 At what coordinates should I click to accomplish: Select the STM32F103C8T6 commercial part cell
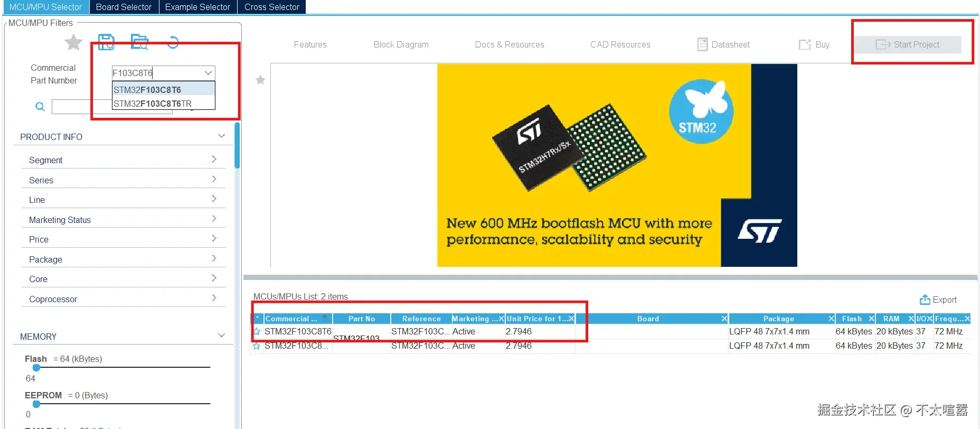tap(298, 332)
